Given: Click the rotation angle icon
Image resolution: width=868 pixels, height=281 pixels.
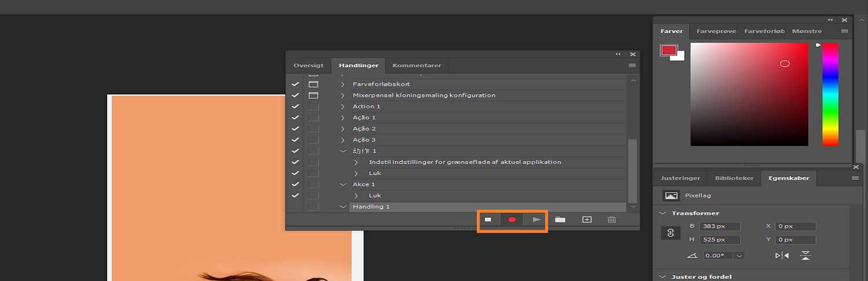Looking at the screenshot, I should coord(693,256).
